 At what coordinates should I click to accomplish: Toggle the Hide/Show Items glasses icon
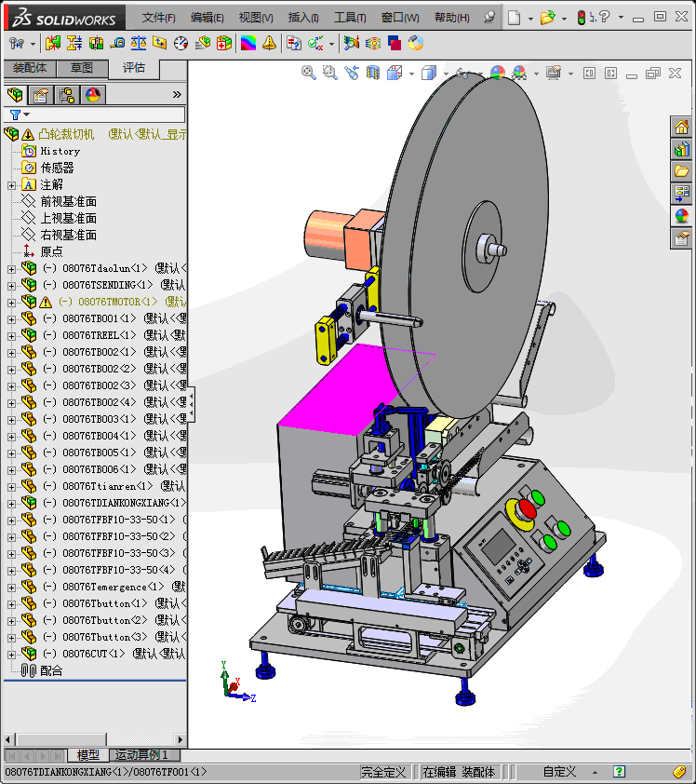[x=462, y=73]
